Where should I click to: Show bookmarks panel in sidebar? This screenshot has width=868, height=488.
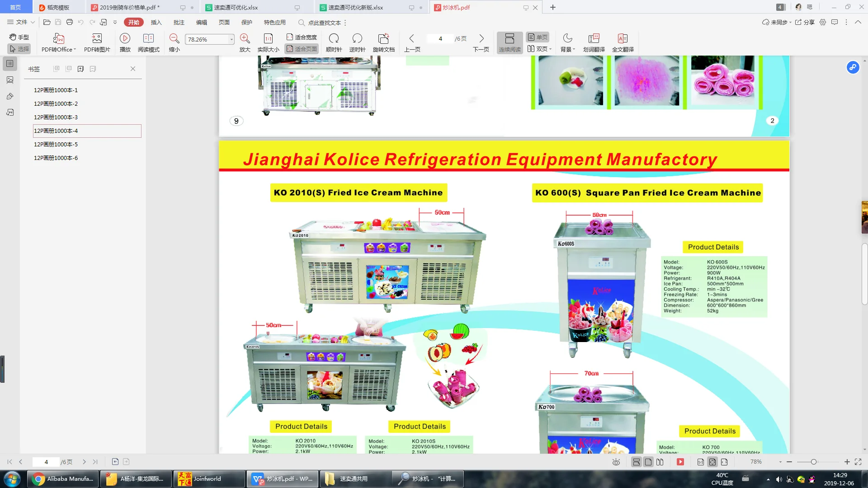9,64
